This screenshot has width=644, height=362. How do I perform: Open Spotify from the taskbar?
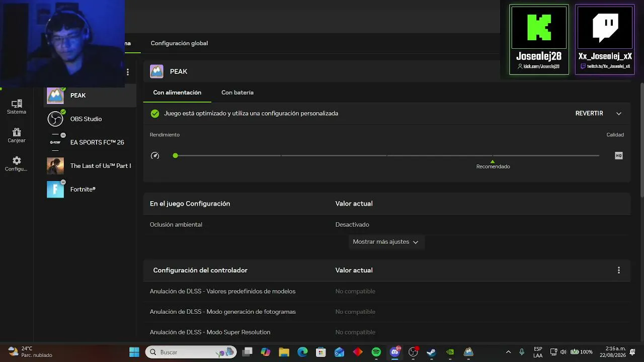(x=376, y=352)
